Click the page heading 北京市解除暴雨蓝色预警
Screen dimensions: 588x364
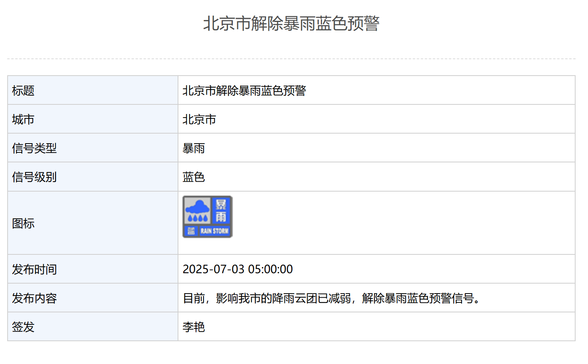291,23
